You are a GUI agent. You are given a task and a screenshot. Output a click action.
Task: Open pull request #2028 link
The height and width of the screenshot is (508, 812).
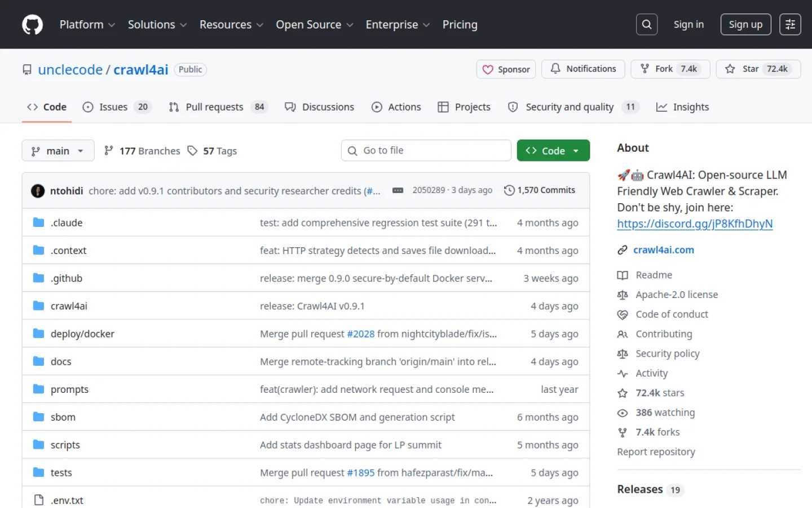[361, 334]
